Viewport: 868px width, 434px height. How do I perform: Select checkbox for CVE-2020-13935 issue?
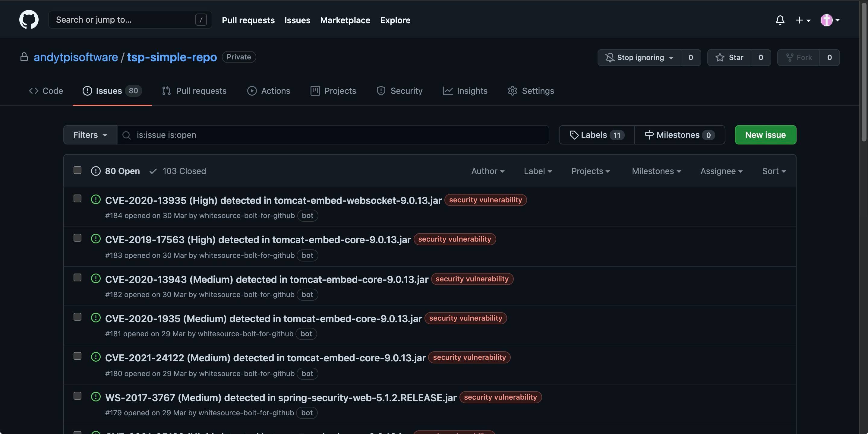pyautogui.click(x=77, y=198)
